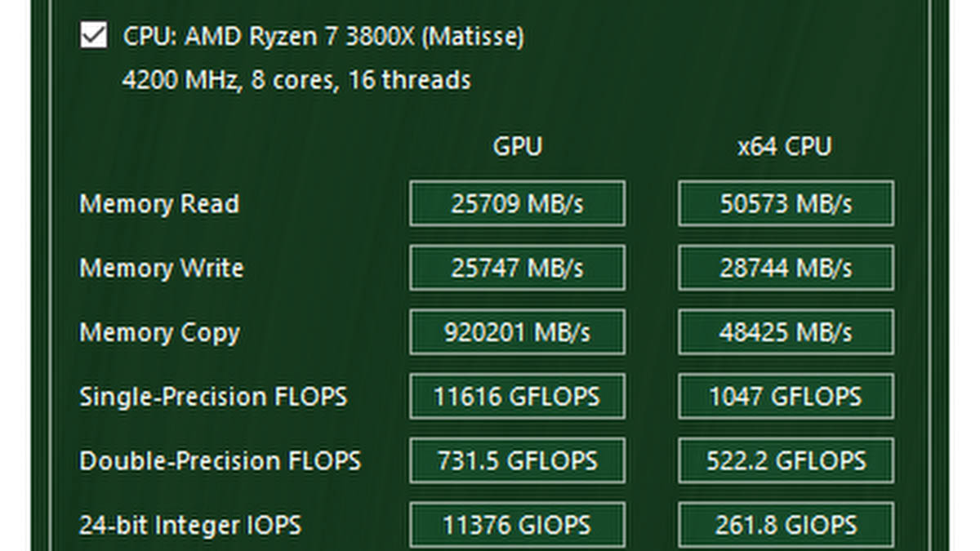Select the 24-bit Integer IOPS label
This screenshot has height=551, width=980.
[190, 525]
